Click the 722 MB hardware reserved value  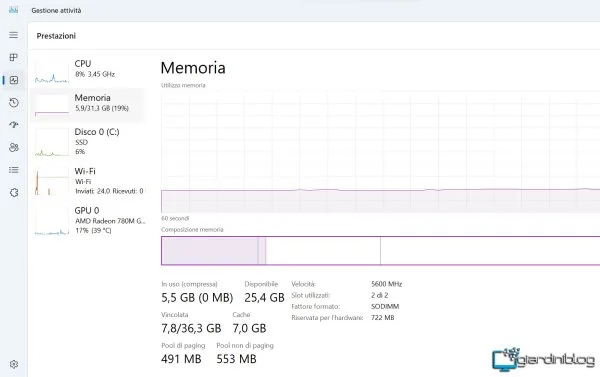(382, 318)
